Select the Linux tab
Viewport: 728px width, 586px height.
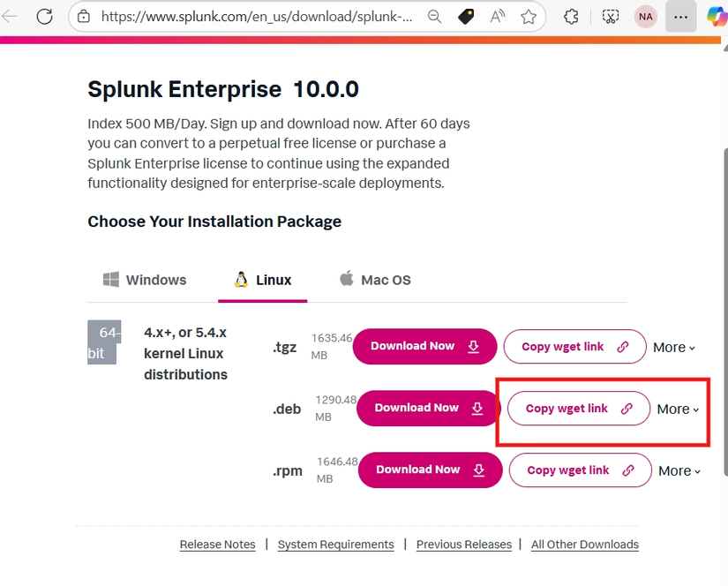point(263,280)
